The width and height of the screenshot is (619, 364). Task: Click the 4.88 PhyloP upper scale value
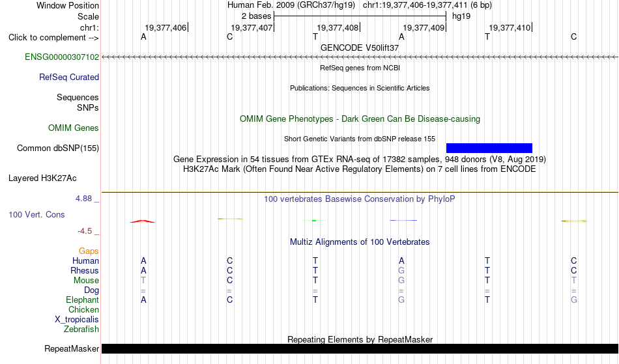pos(83,199)
